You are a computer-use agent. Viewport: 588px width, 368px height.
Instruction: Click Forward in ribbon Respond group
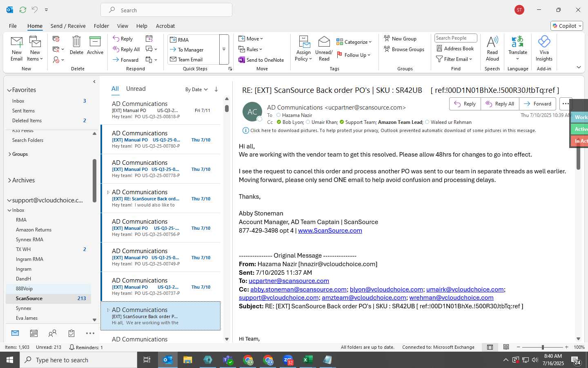click(126, 60)
